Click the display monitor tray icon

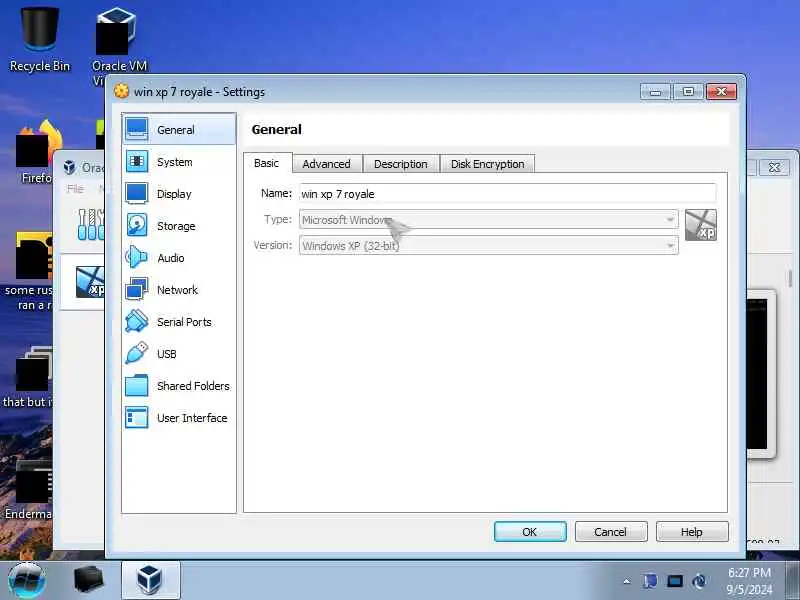point(675,581)
